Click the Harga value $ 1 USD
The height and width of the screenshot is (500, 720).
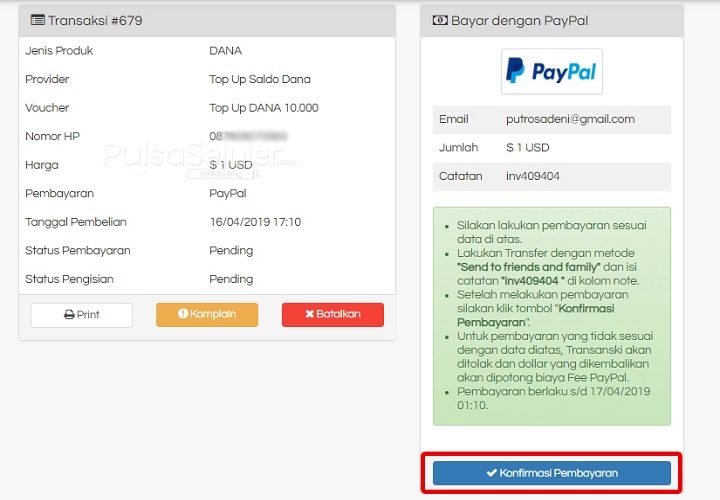[231, 165]
